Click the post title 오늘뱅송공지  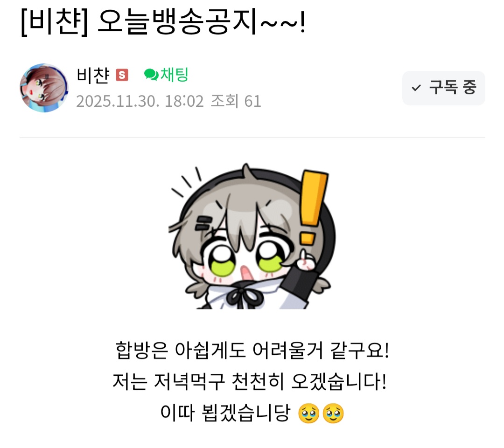(x=177, y=22)
